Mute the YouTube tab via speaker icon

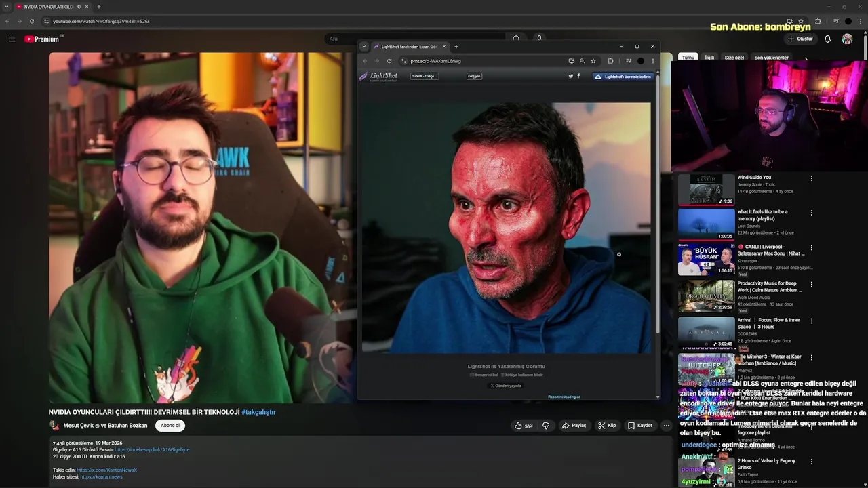79,7
